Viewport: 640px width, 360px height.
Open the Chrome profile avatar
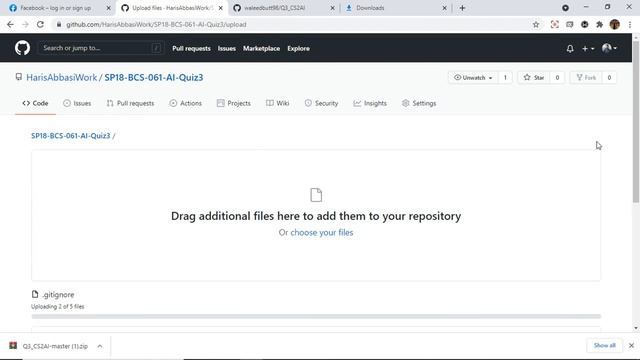(x=615, y=24)
